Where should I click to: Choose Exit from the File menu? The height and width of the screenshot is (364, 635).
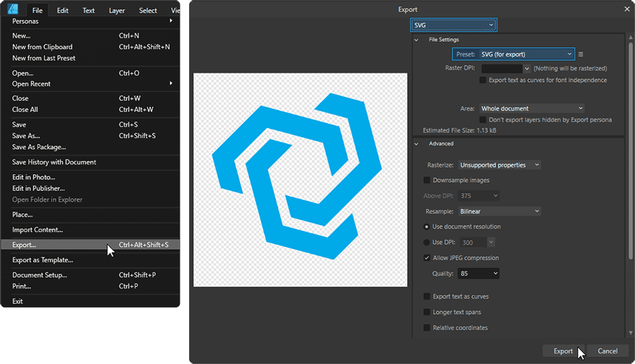(x=90, y=302)
